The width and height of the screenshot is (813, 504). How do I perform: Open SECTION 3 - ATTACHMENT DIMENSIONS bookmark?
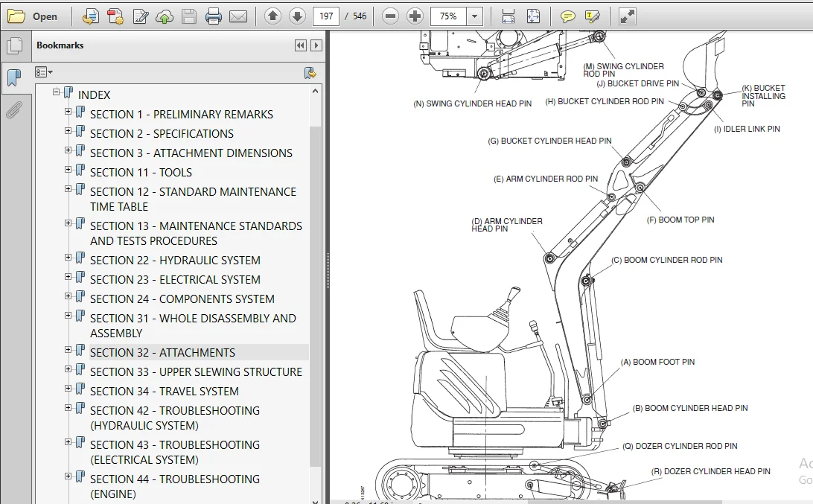point(191,153)
